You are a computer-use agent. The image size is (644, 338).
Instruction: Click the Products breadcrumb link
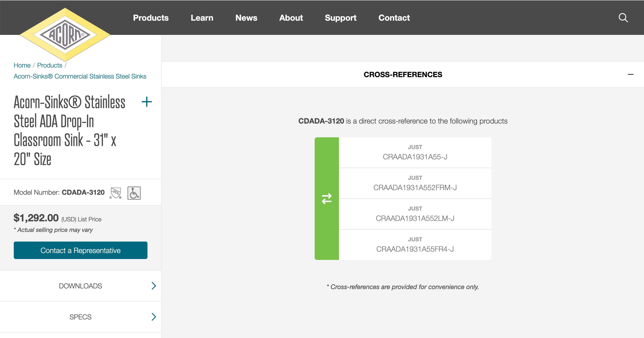tap(50, 65)
